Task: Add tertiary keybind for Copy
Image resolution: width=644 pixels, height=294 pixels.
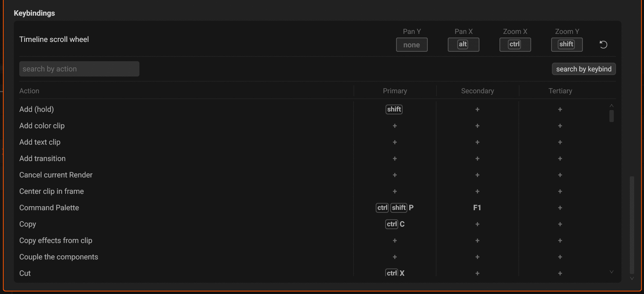Action: click(560, 224)
